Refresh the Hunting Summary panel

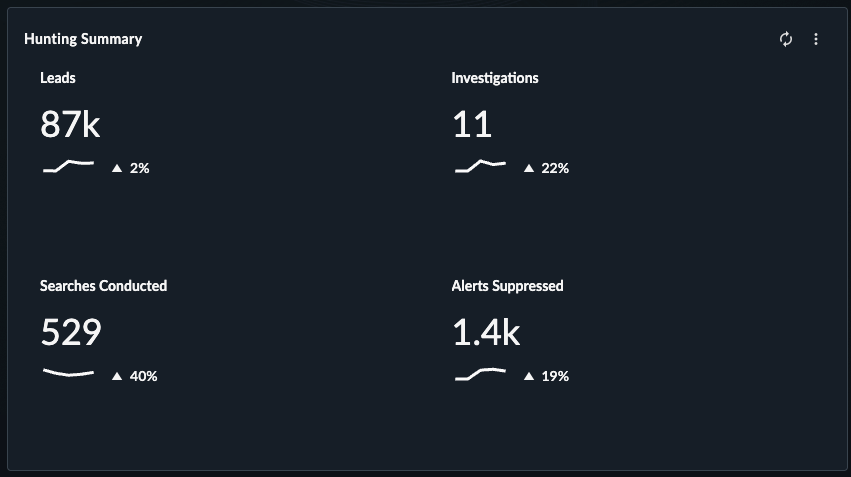tap(785, 39)
